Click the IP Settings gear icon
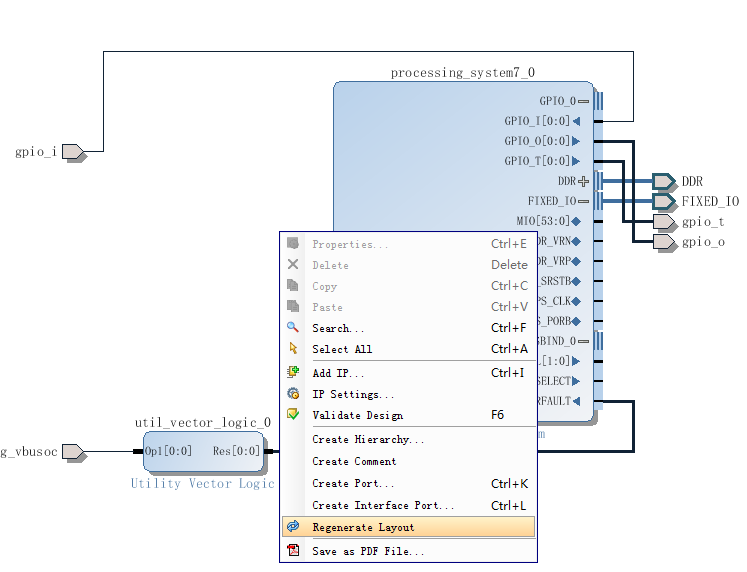 (x=293, y=393)
